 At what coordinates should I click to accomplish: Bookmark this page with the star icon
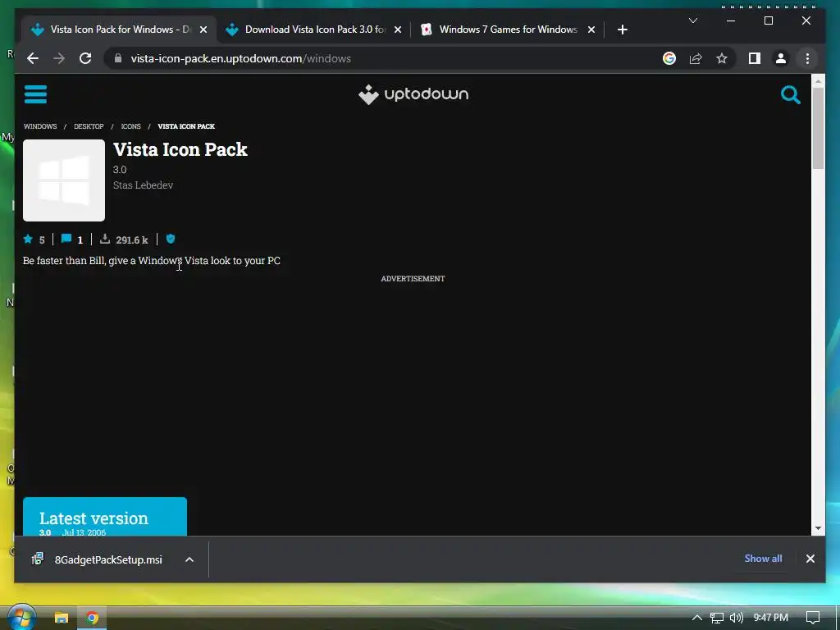tap(722, 58)
